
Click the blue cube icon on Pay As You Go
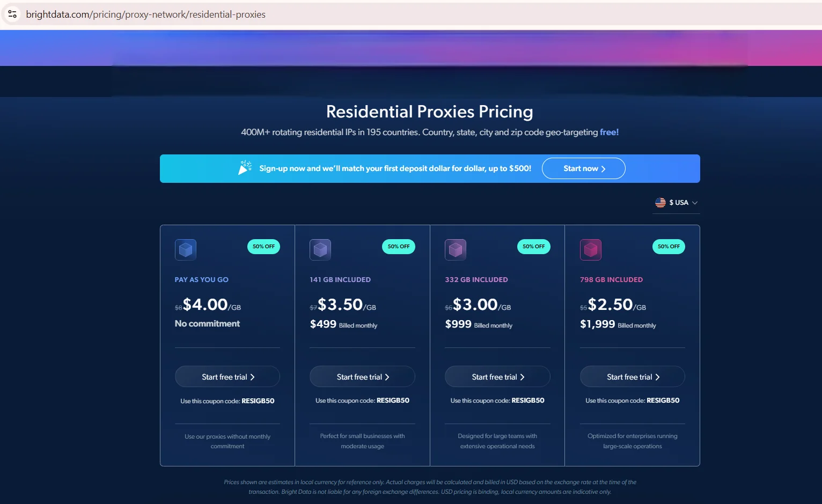(186, 249)
